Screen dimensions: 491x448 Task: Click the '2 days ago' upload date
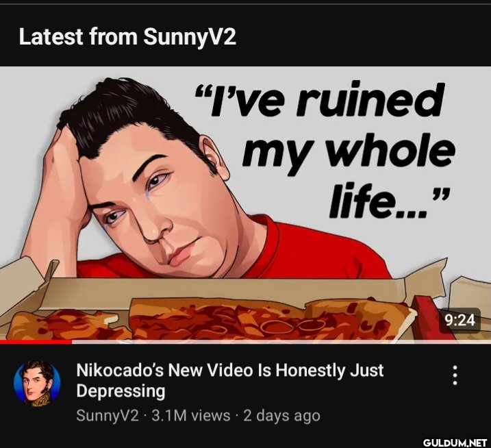(281, 416)
